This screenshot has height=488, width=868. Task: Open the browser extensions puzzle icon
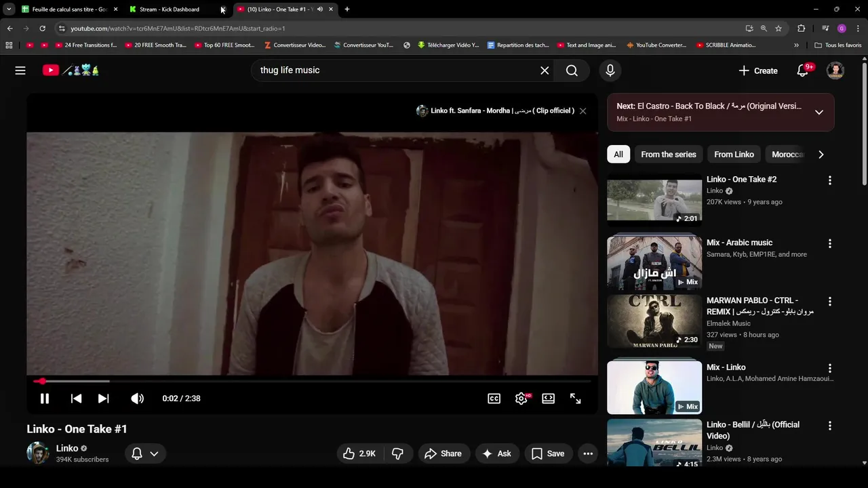[802, 28]
